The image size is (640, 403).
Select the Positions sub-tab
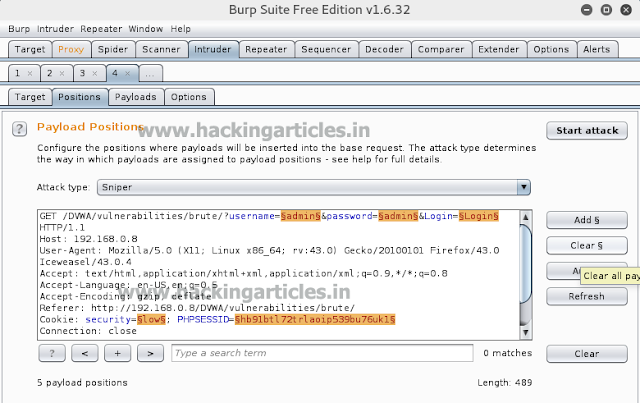tap(79, 97)
